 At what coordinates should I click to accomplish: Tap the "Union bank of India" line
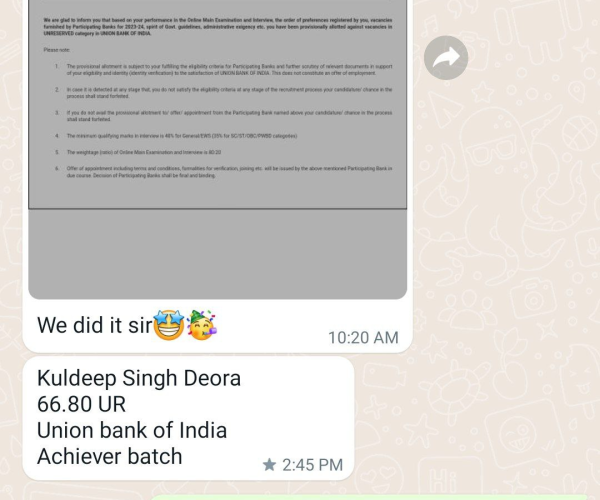132,430
